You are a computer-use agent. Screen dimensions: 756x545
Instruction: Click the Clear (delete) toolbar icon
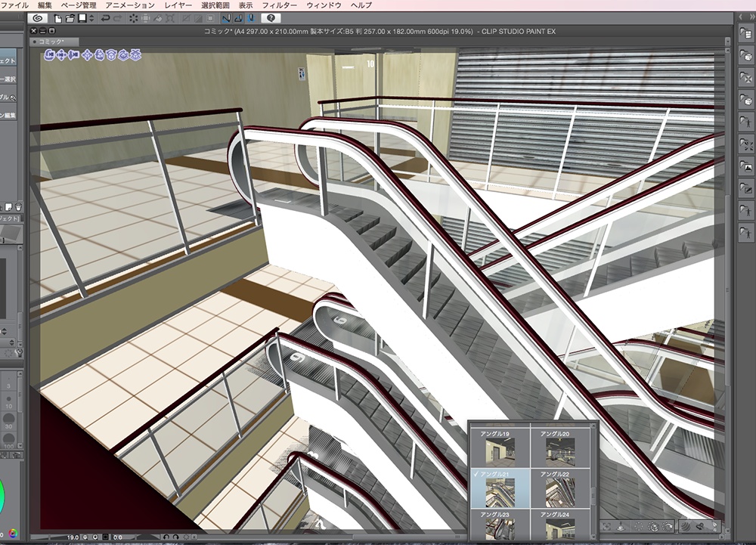click(133, 18)
